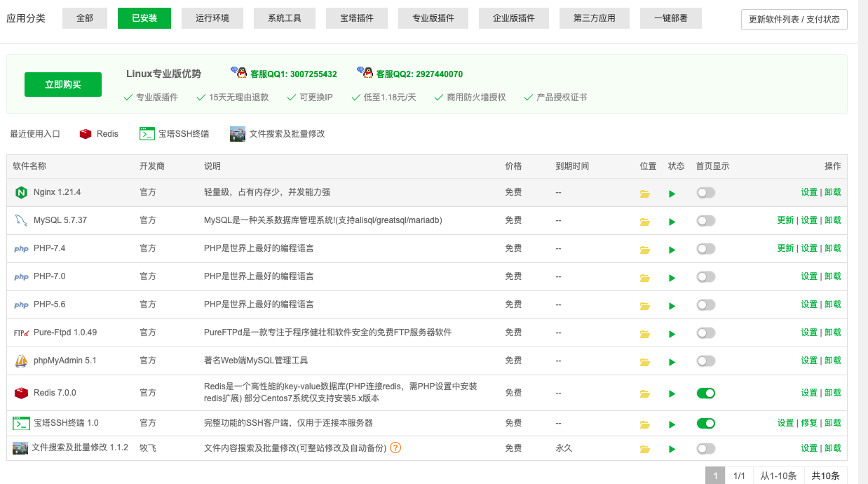Open the 文件搜索及批量修改 folder location icon
Screen dimensions: 868x484
645,449
